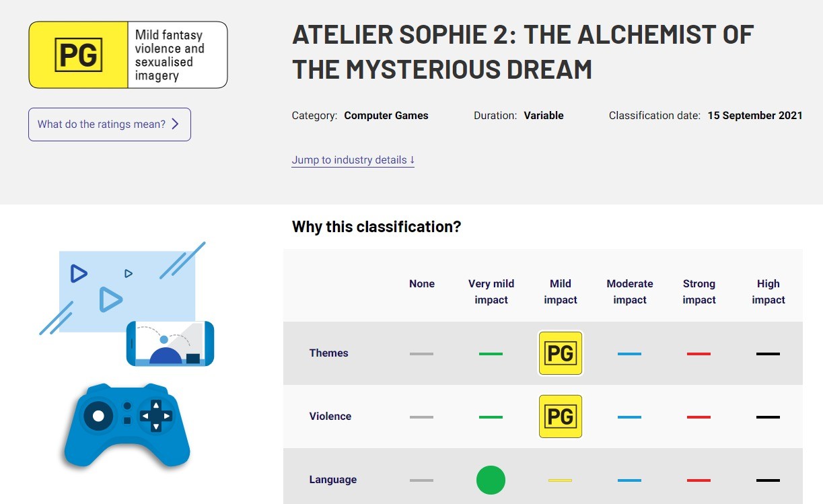Viewport: 823px width, 504px height.
Task: Click the smartphone illustration
Action: click(170, 344)
